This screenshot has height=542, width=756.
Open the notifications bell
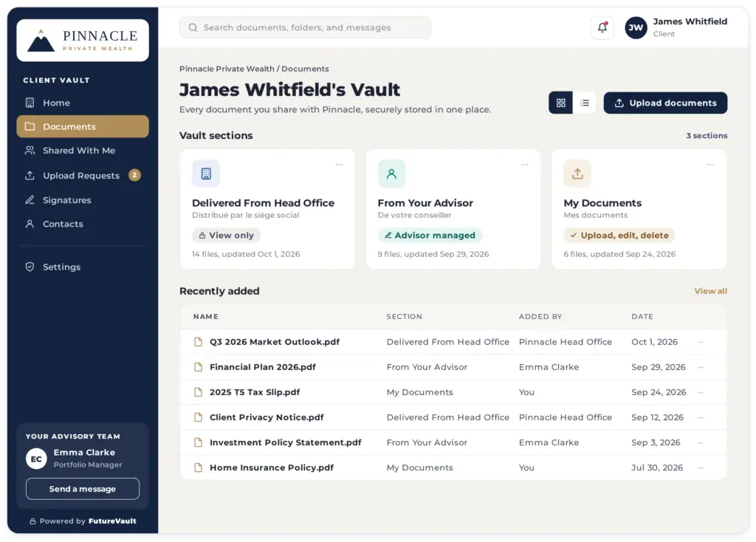pos(602,27)
